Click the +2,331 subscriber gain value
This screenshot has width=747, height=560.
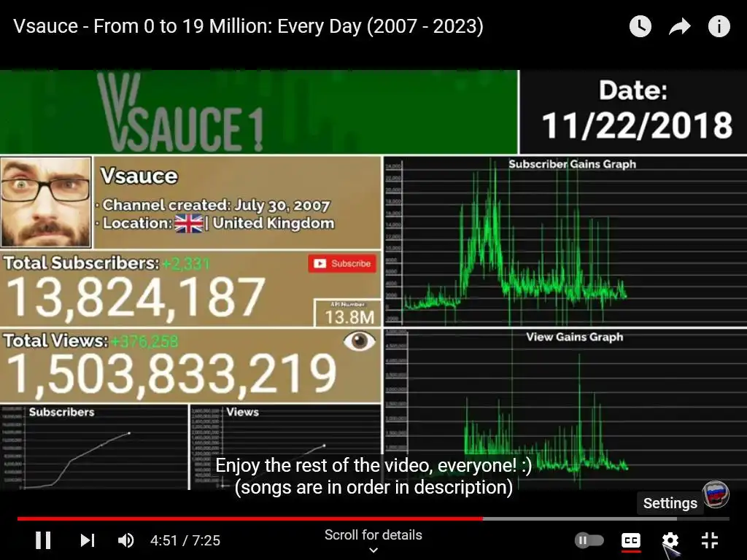186,264
